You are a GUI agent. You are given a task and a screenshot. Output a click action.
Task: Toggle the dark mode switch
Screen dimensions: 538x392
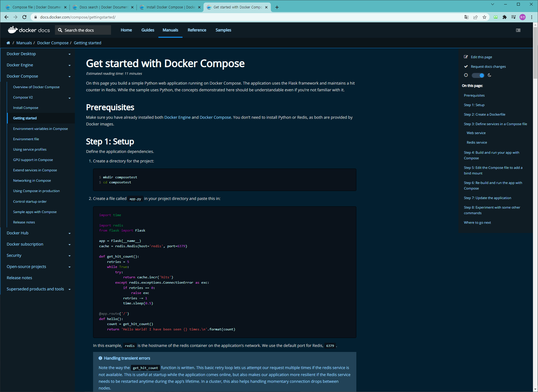478,75
